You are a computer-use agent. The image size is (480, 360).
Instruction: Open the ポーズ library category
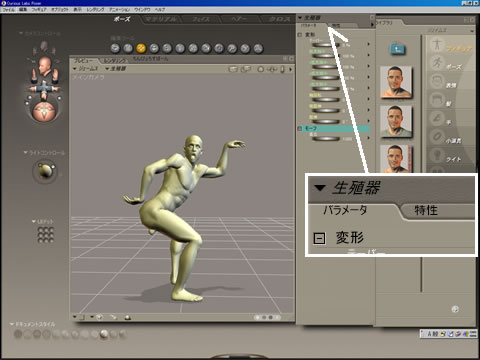(454, 67)
